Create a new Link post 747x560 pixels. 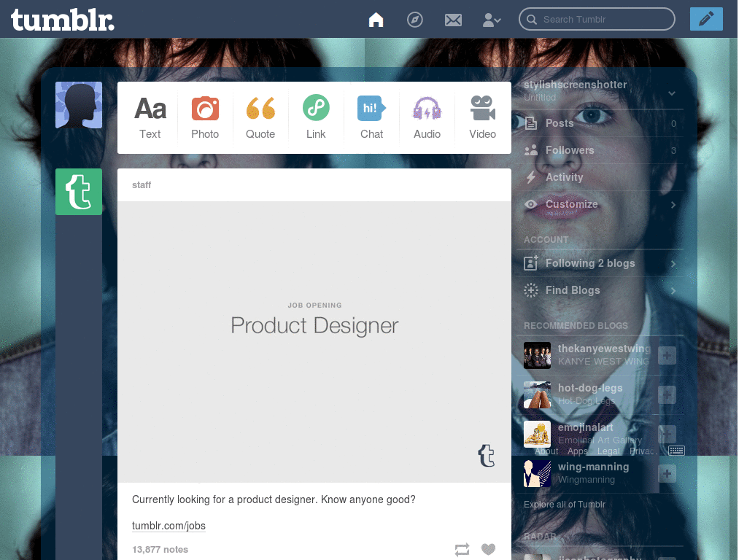pos(316,117)
